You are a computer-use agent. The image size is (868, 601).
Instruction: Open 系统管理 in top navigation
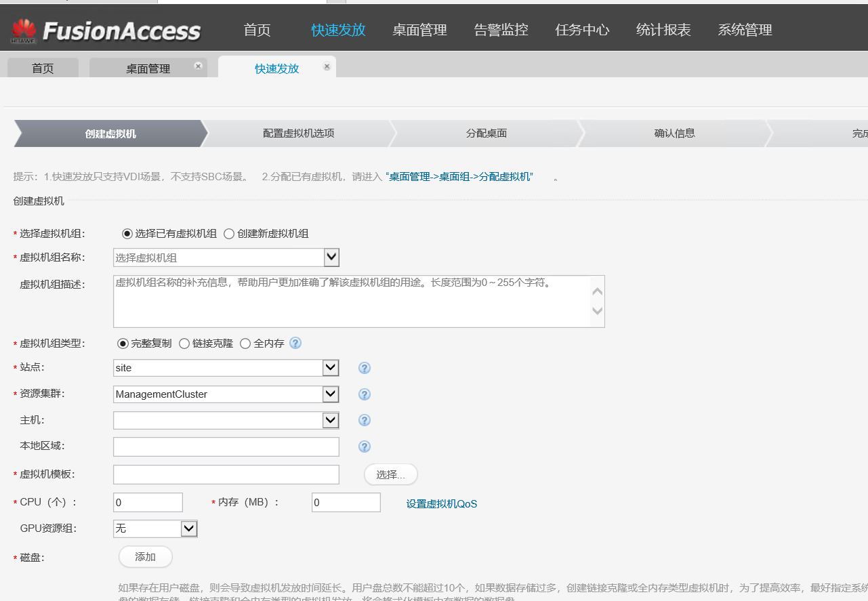745,30
